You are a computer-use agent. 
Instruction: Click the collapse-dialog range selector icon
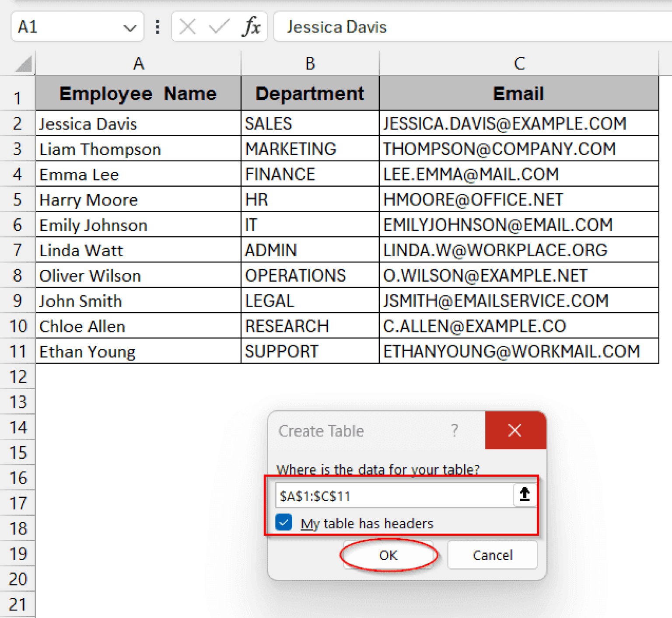click(524, 495)
